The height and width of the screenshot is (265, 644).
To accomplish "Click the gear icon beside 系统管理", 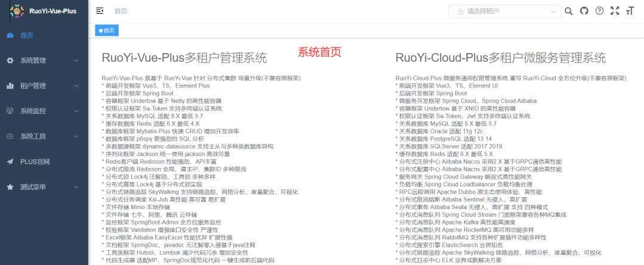I will click(10, 61).
